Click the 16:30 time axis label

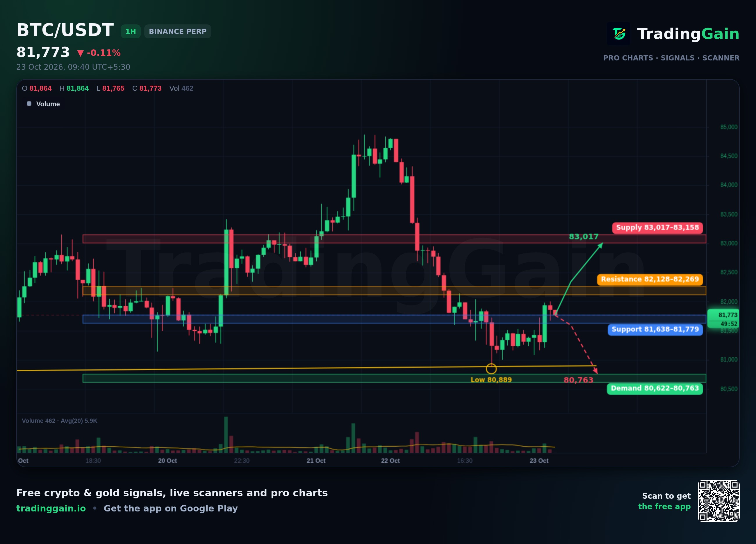465,461
